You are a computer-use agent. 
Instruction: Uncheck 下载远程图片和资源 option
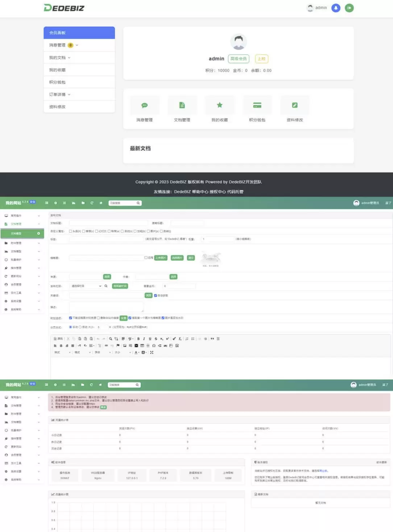tap(70, 318)
